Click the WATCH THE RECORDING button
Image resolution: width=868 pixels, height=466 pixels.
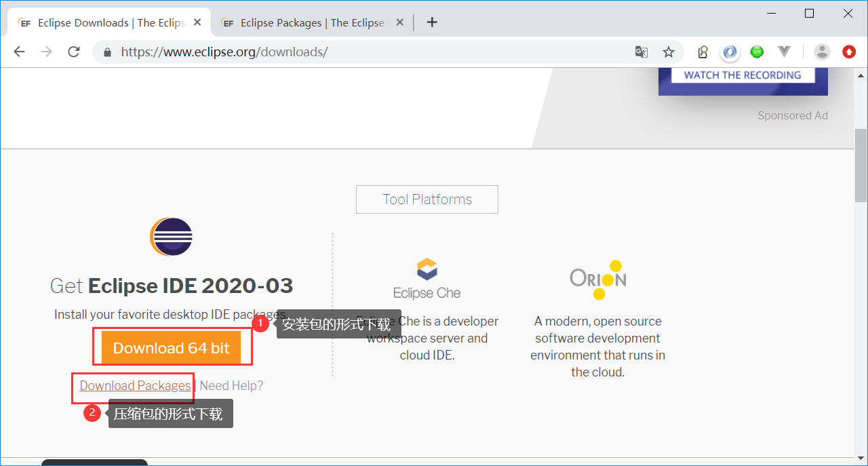click(743, 75)
